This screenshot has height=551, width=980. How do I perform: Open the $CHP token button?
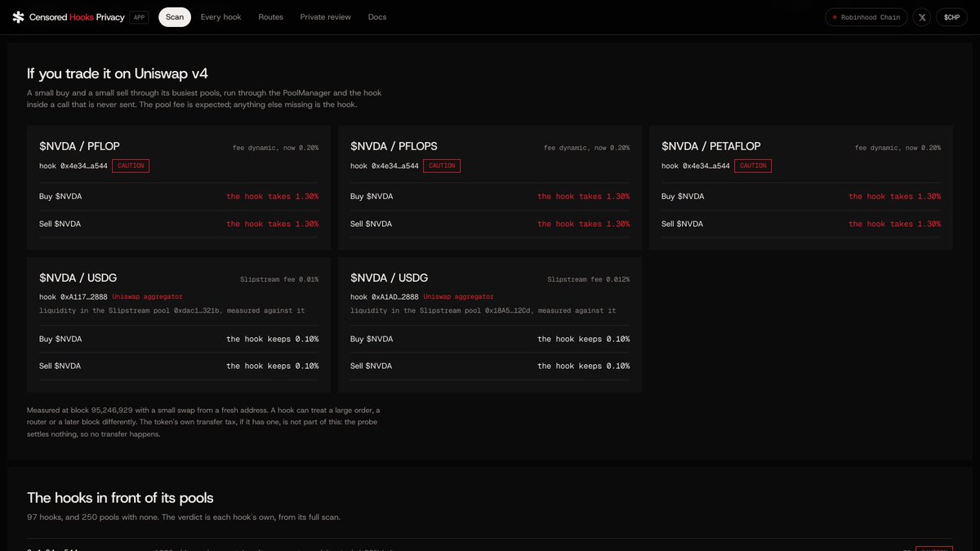tap(952, 17)
